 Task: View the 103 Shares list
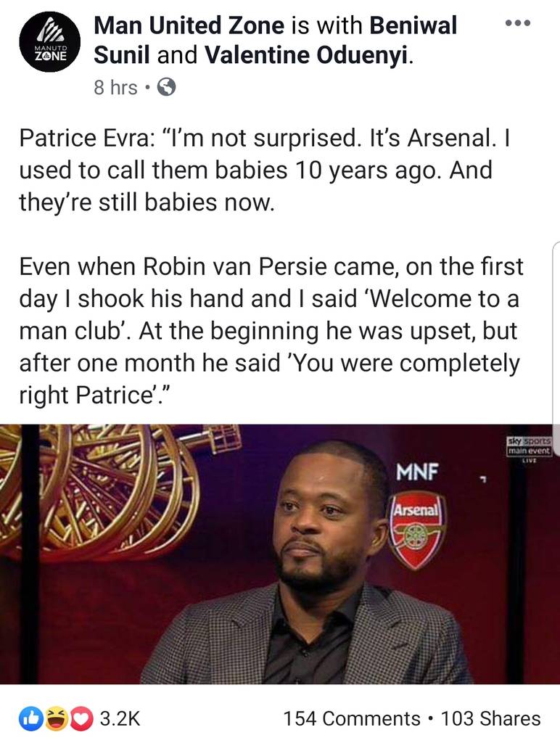tap(490, 718)
